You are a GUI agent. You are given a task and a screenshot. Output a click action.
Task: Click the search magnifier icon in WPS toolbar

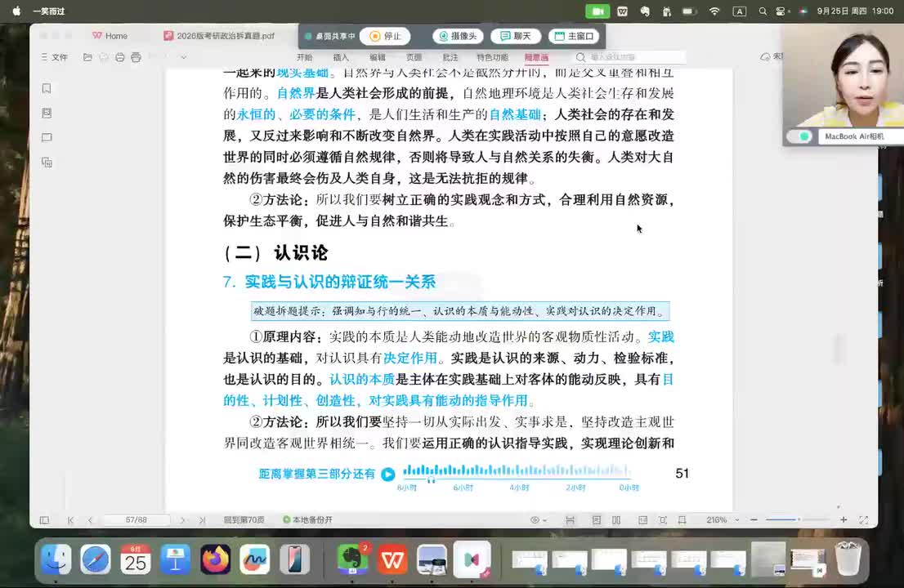tap(580, 57)
